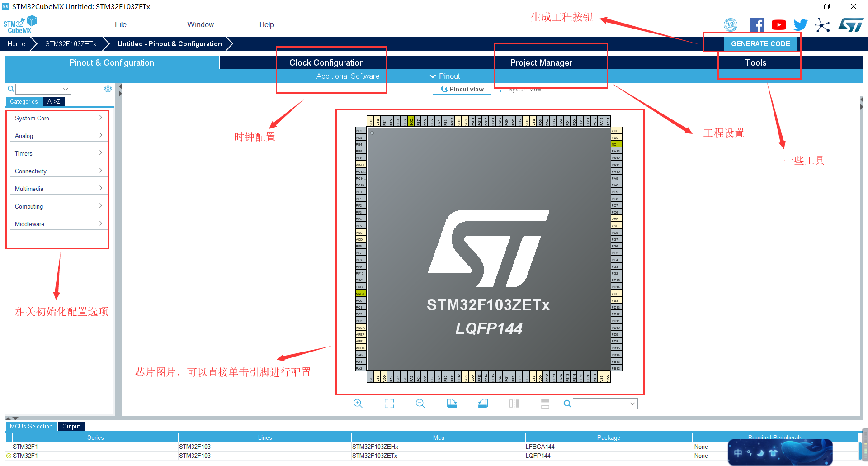Switch to the Project Manager tab
868x466 pixels.
coord(541,62)
